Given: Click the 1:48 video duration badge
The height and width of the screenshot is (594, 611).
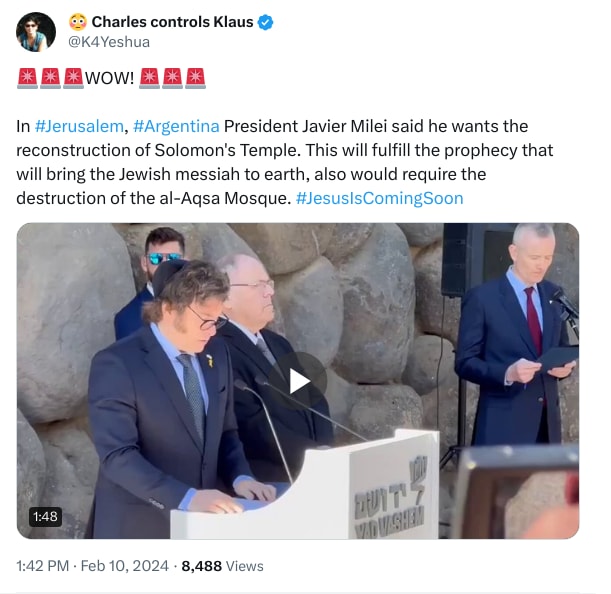Looking at the screenshot, I should tap(45, 517).
